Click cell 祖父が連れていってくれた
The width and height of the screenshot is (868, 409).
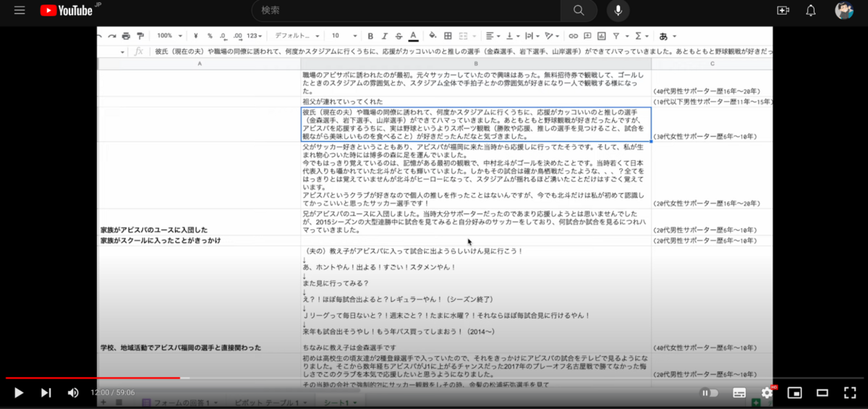coord(476,101)
